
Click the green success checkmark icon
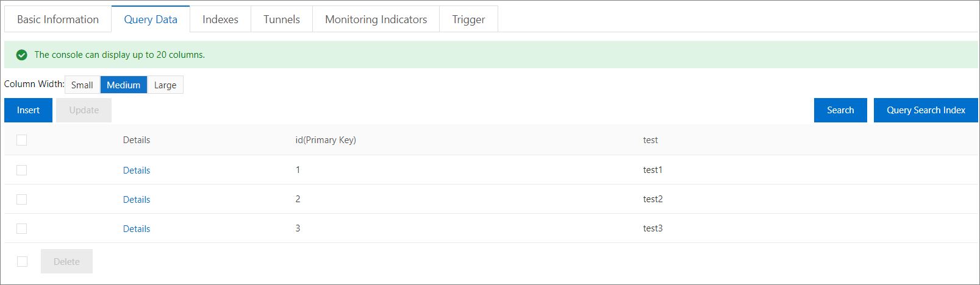click(22, 55)
